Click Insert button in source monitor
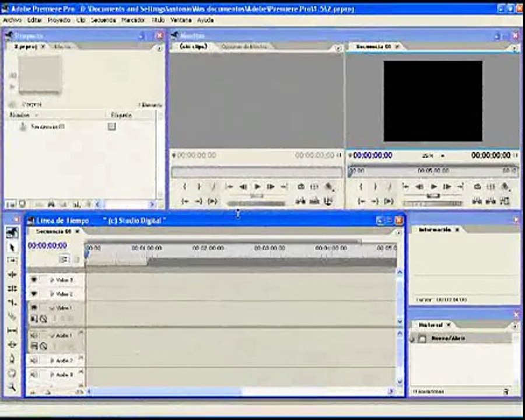Viewport: 525px width, 420px height. pyautogui.click(x=300, y=201)
